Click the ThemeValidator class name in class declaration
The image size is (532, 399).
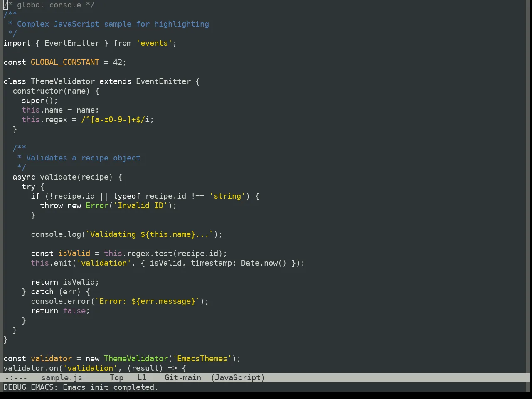pyautogui.click(x=63, y=81)
